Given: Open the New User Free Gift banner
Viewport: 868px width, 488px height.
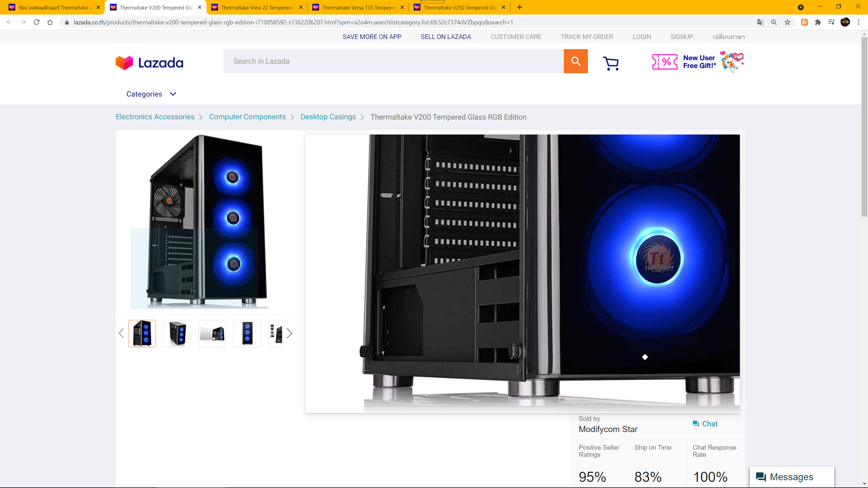Looking at the screenshot, I should (698, 62).
